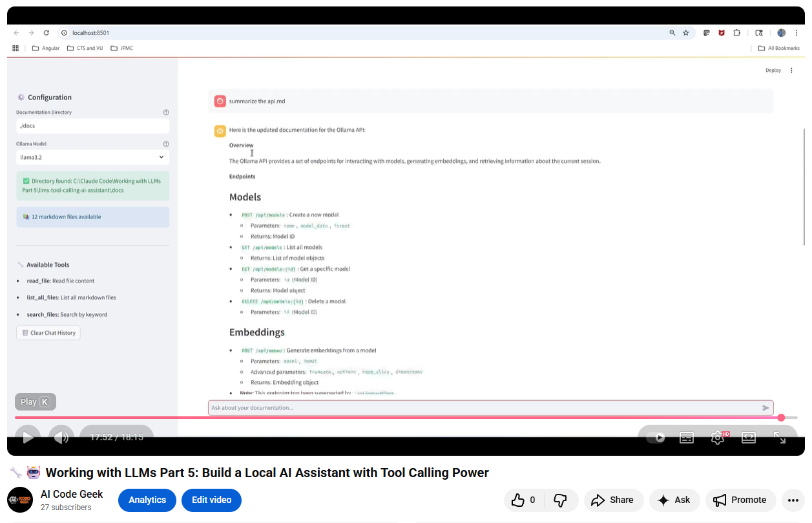Dislike the video with thumbs down
This screenshot has width=812, height=523.
tap(561, 500)
